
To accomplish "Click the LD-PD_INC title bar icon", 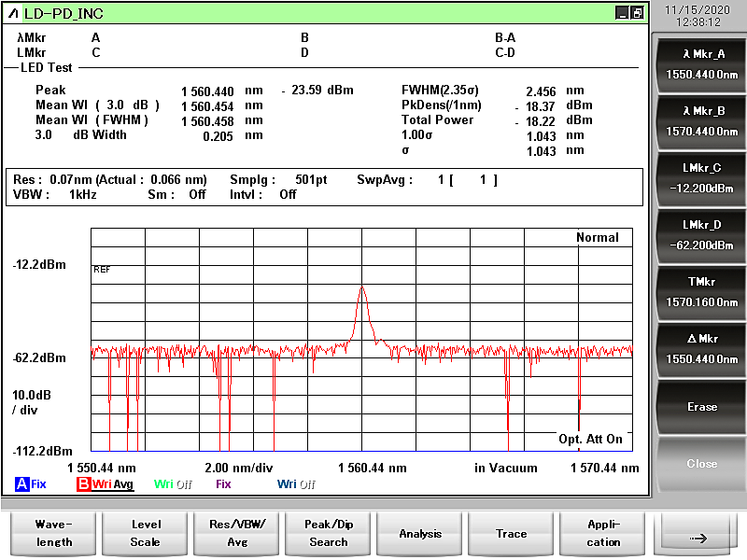I will [13, 13].
